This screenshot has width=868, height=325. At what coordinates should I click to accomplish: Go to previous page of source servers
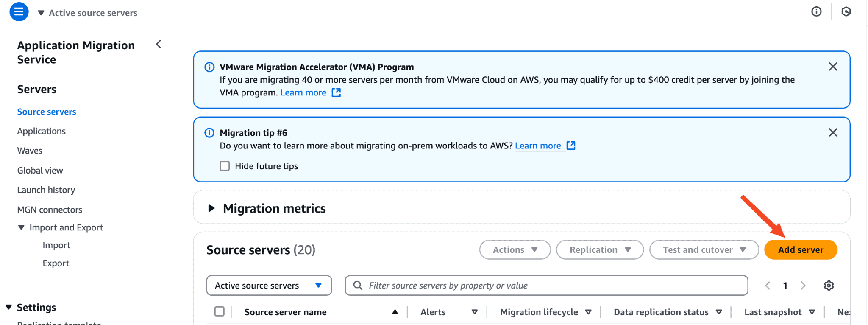[x=768, y=286]
